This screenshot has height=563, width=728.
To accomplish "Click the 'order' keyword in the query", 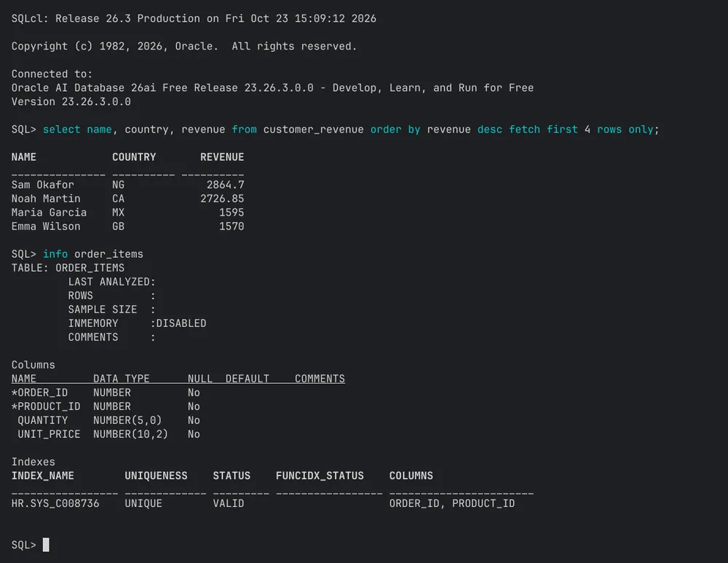I will (386, 130).
